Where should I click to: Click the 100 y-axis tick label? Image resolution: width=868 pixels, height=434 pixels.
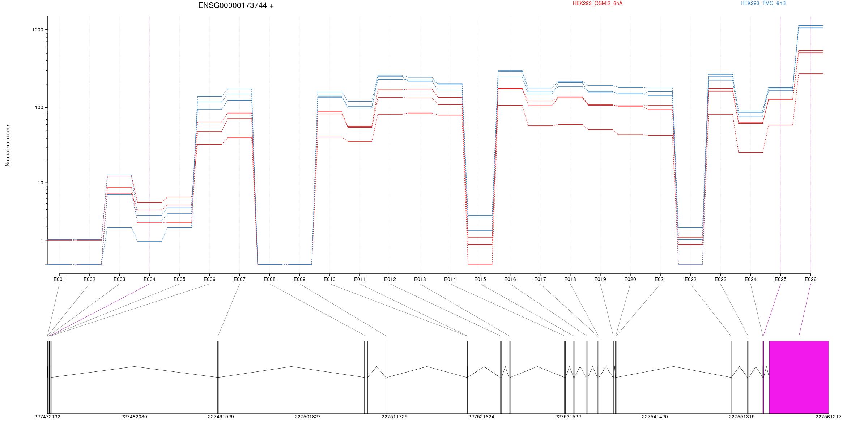pos(39,108)
